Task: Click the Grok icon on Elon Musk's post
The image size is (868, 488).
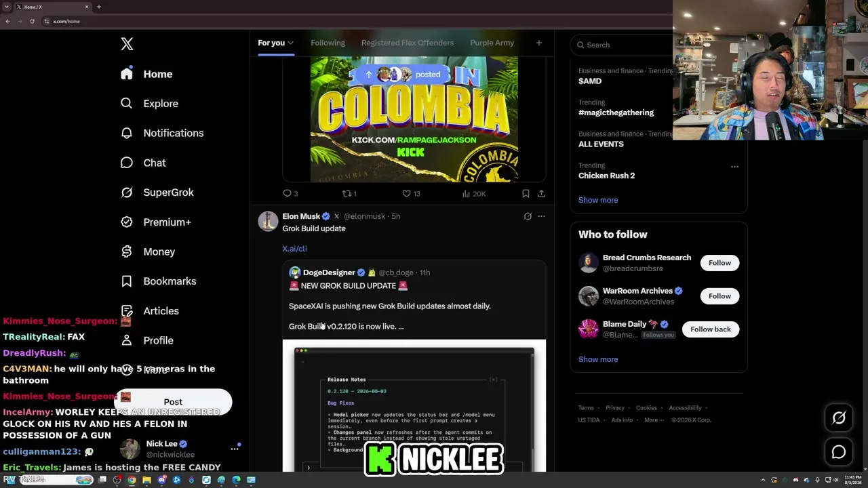Action: [528, 216]
